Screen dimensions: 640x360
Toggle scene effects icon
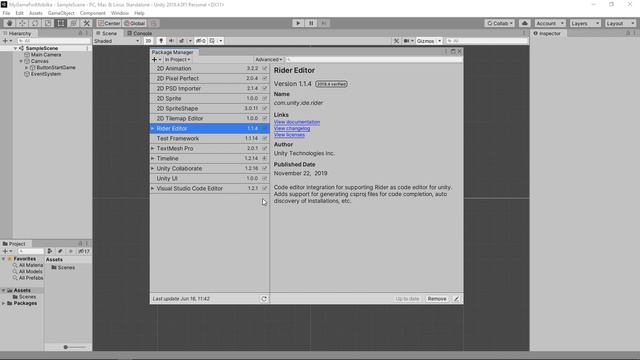click(x=182, y=41)
